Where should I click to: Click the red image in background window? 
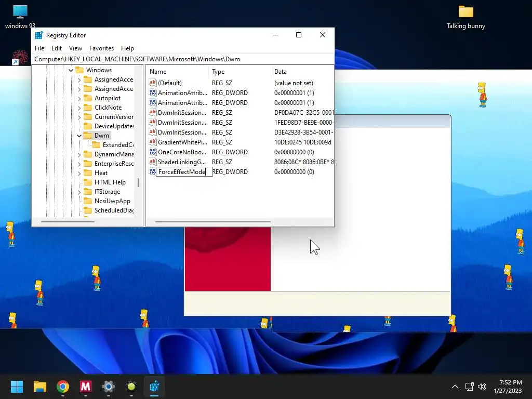[x=228, y=259]
